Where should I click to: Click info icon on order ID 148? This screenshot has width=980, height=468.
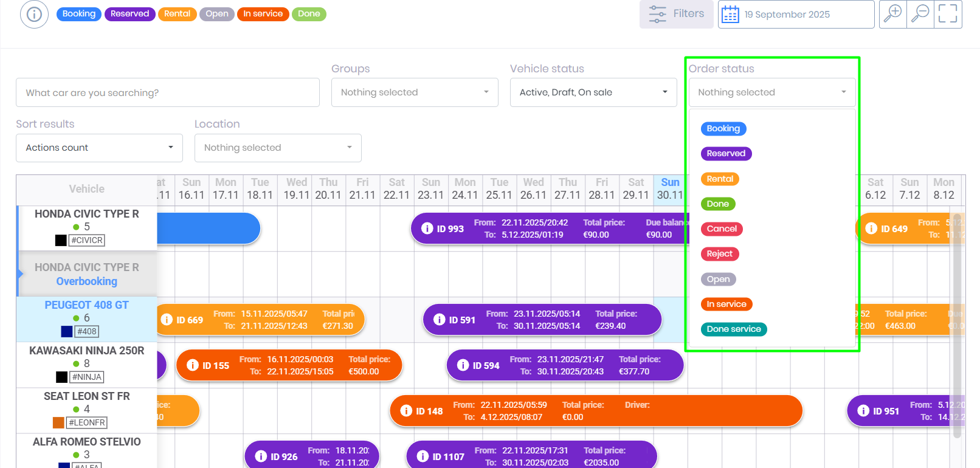click(x=406, y=411)
